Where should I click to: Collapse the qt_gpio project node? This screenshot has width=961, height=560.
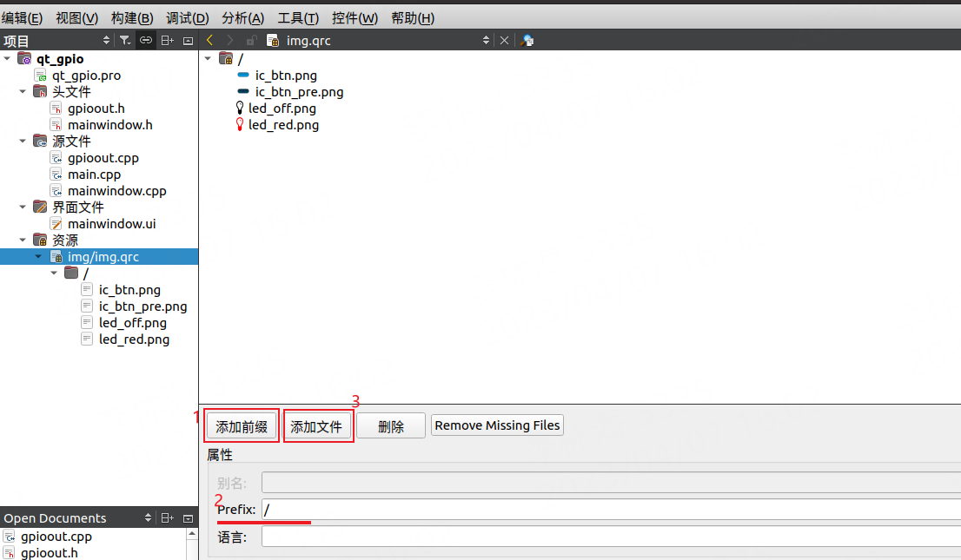7,59
